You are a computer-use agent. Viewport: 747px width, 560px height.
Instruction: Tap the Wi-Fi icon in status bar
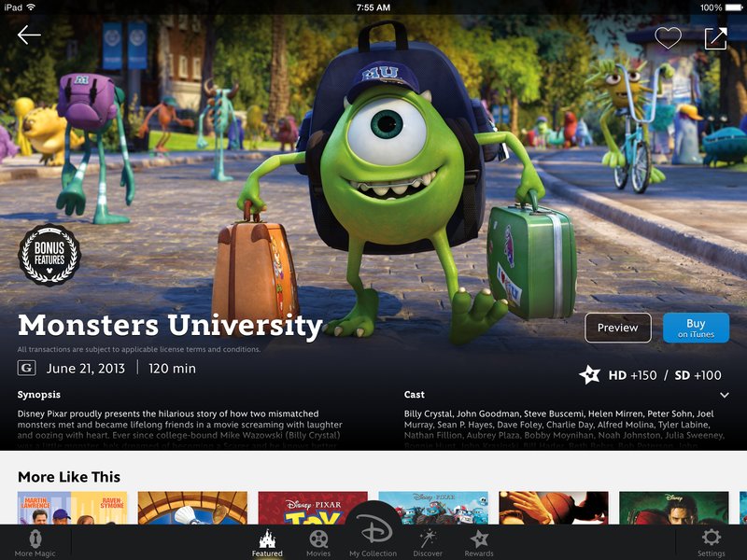31,7
